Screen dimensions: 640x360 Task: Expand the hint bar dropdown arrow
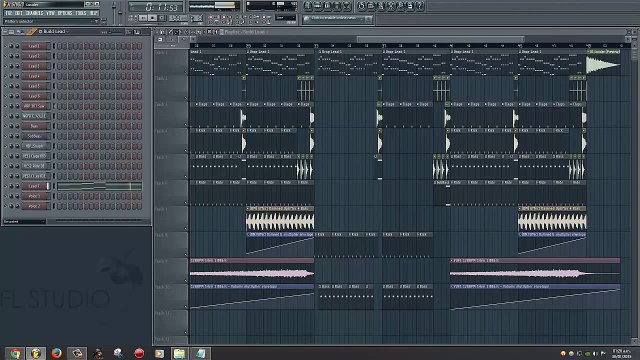tap(97, 21)
